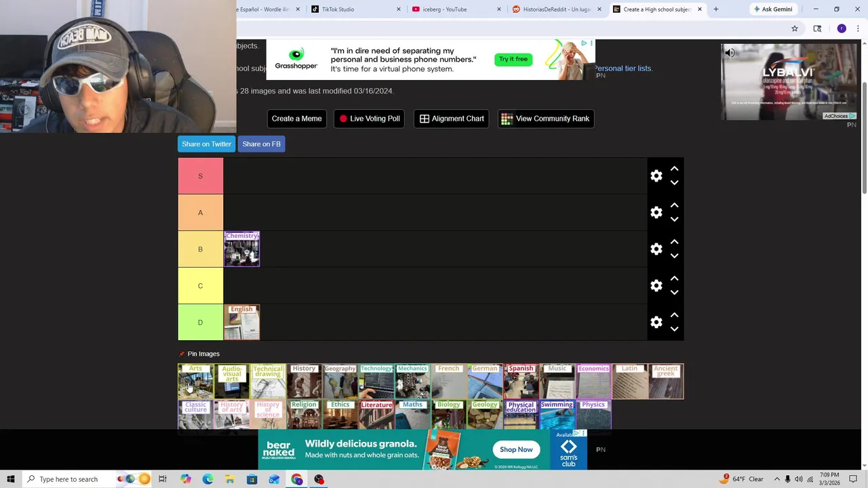This screenshot has width=868, height=488.
Task: Open File Explorer from taskbar
Action: tap(230, 479)
